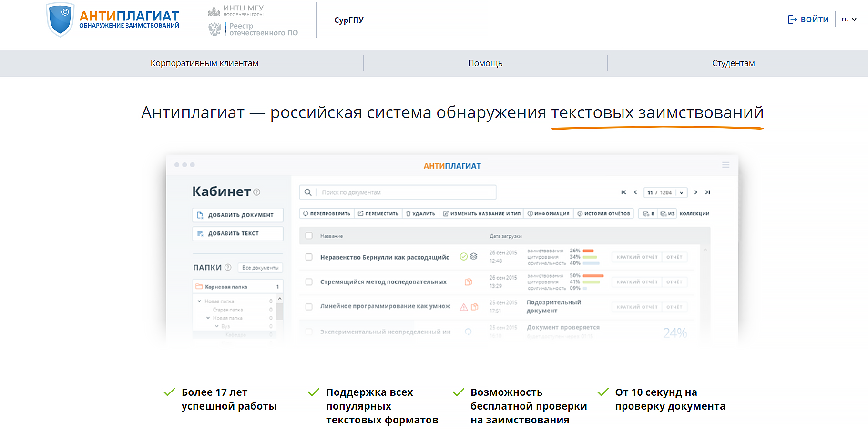Collapse the Вуз folder tree node
The height and width of the screenshot is (432, 868).
pos(216,326)
